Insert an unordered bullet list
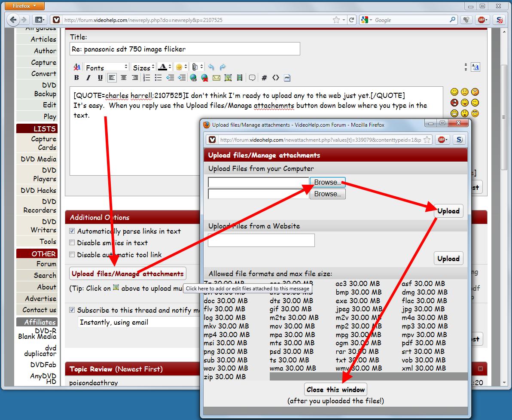512x420 pixels. (158, 78)
